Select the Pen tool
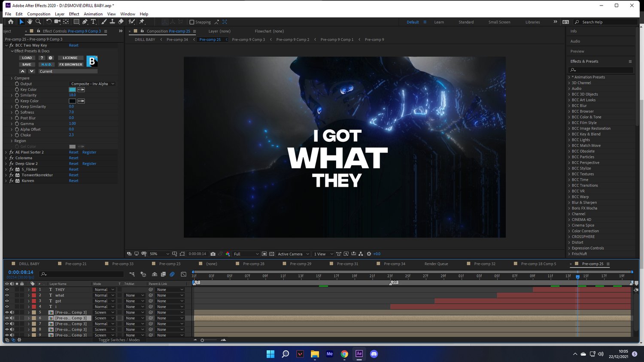Viewport: 644px width, 362px height. point(85,22)
